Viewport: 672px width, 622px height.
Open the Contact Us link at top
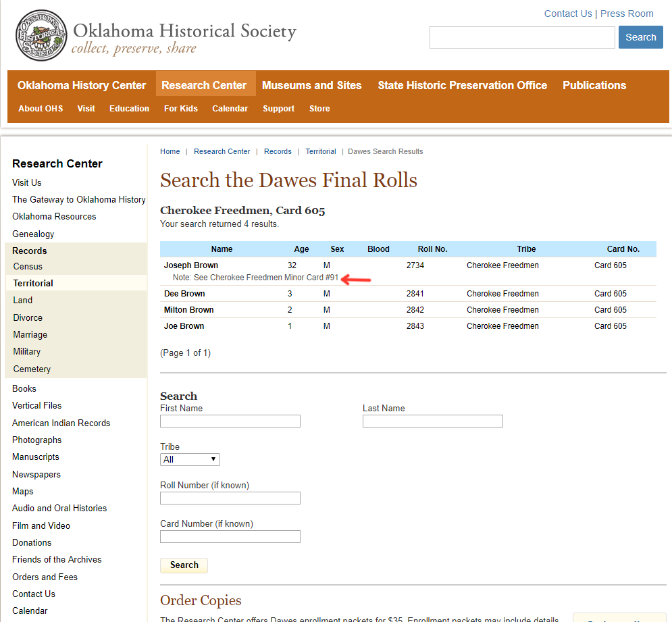(x=567, y=14)
